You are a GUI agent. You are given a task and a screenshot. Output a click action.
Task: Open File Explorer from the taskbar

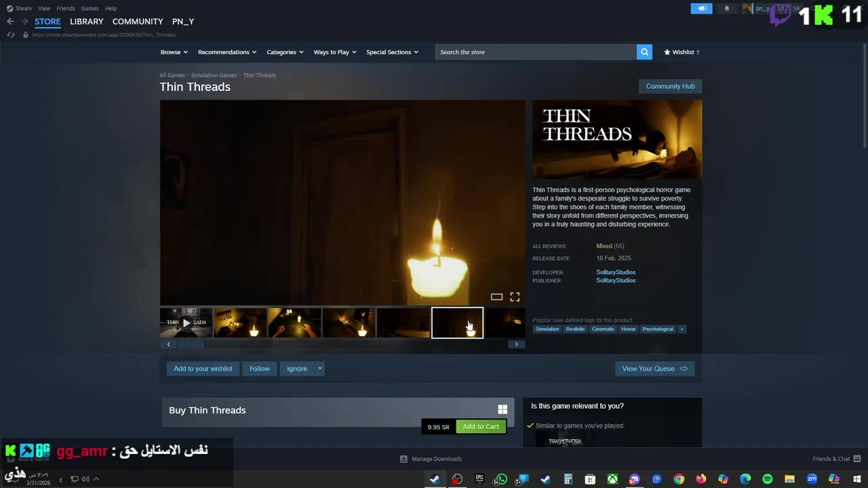pos(789,479)
